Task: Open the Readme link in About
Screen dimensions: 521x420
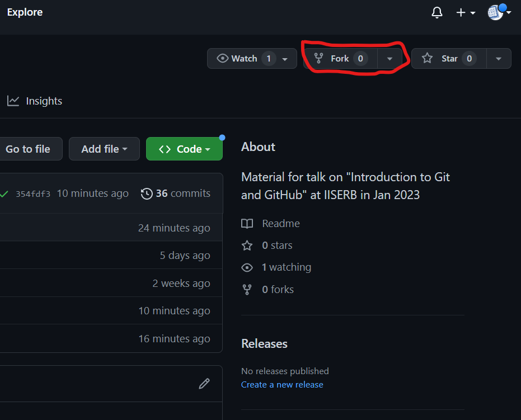Action: [x=281, y=224]
